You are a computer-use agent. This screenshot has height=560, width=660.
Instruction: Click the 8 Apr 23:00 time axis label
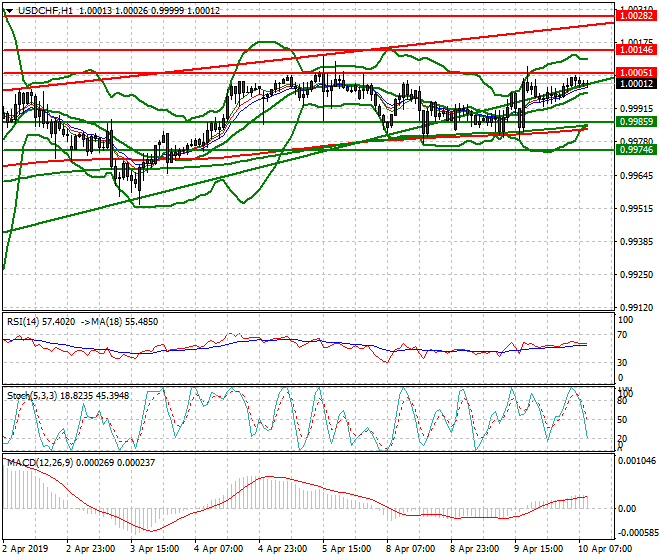[475, 549]
